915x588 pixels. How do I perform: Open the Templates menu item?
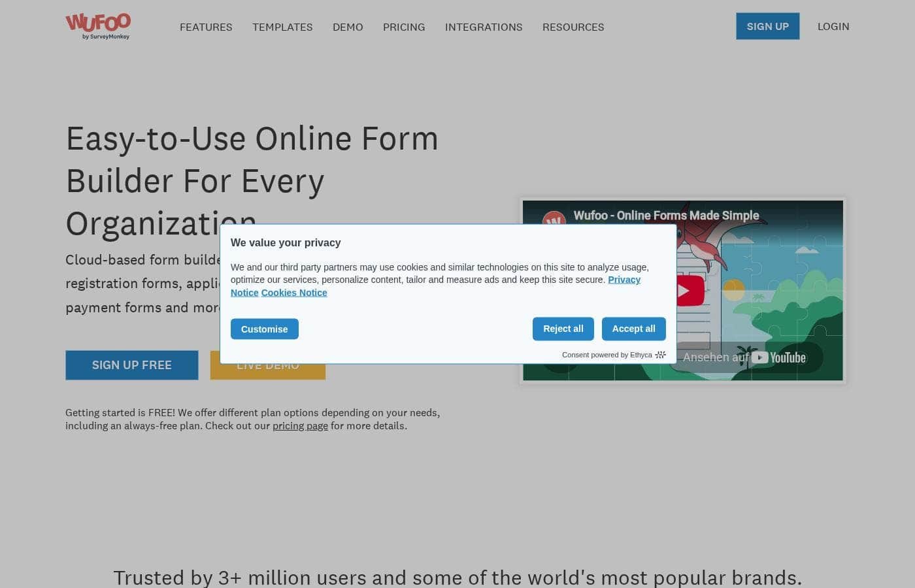pyautogui.click(x=282, y=27)
